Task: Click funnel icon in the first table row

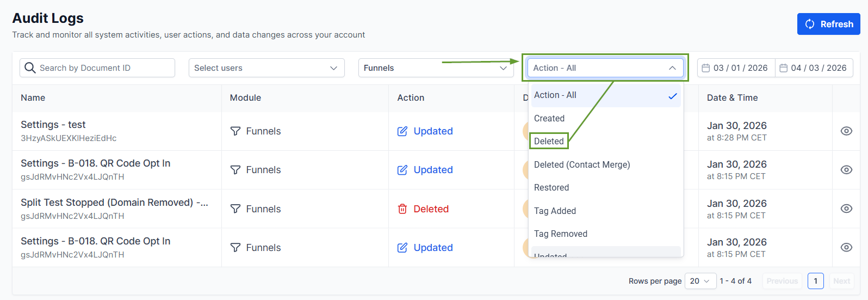Action: [x=235, y=131]
